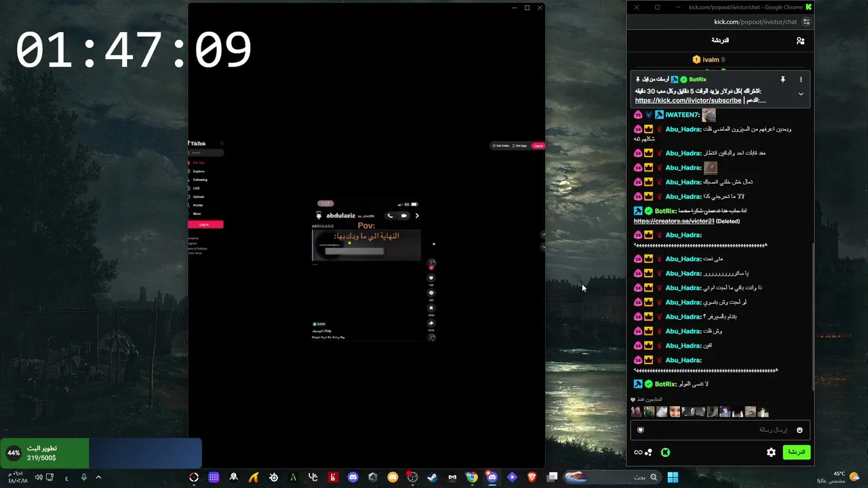The image size is (868, 488).
Task: Expand the pinned message chevron
Action: pos(801,94)
